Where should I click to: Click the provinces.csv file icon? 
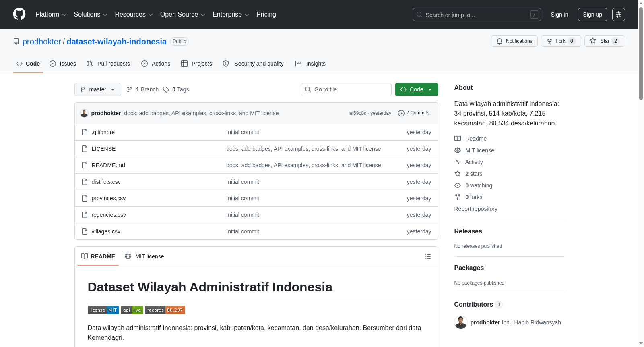[x=85, y=198]
